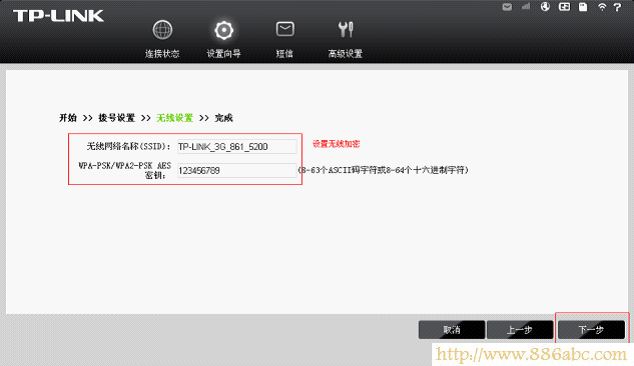This screenshot has width=634, height=366.
Task: Select the 短信 tab label
Action: point(285,54)
